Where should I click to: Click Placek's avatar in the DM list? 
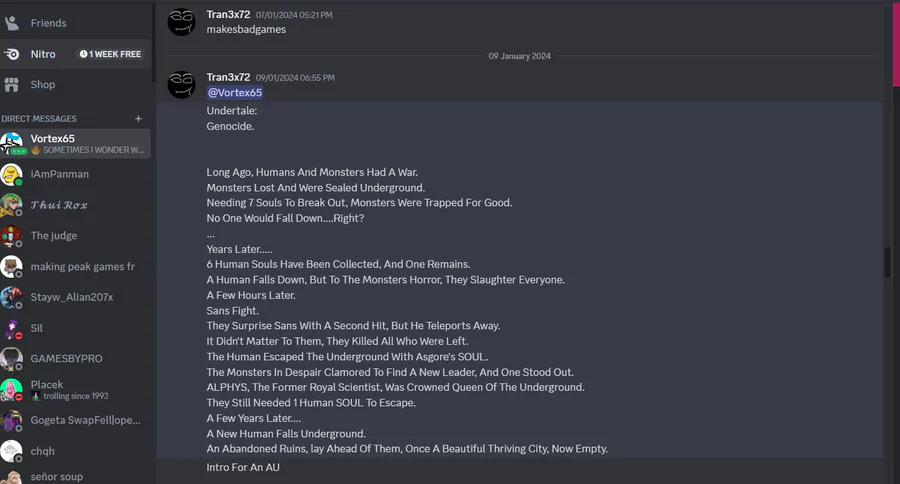point(12,390)
